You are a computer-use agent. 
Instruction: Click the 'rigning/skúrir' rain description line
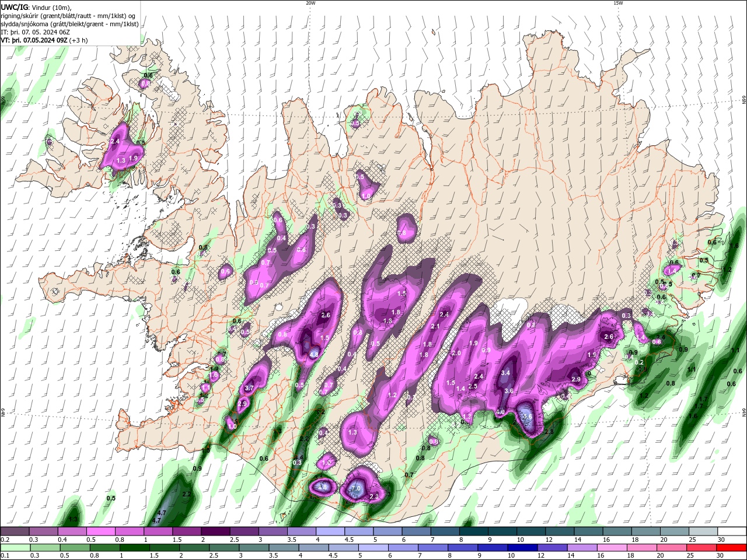68,16
